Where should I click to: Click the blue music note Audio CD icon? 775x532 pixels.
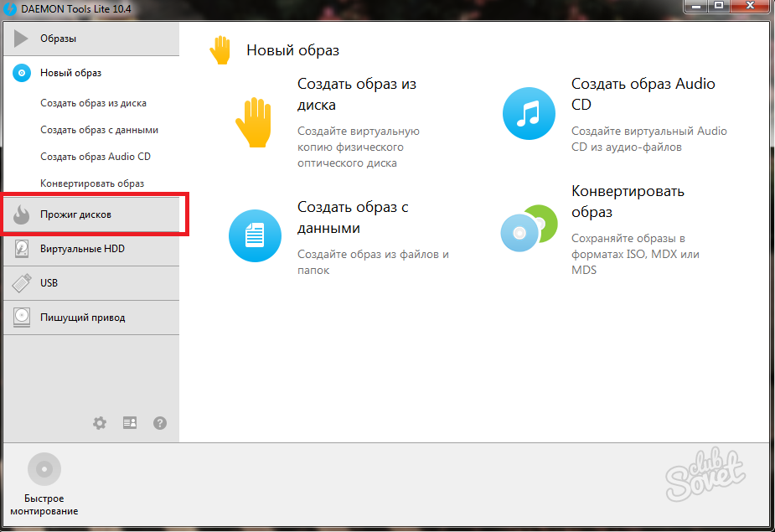[528, 114]
